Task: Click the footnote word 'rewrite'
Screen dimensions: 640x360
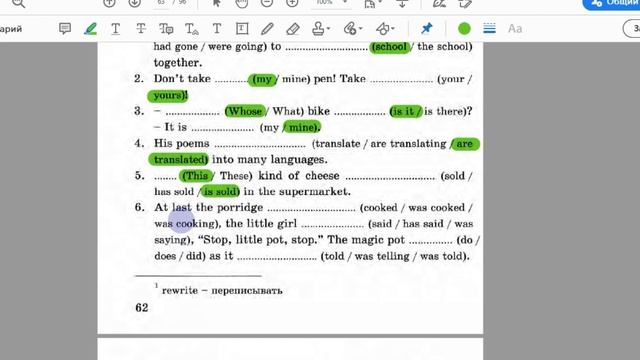Action: point(180,291)
